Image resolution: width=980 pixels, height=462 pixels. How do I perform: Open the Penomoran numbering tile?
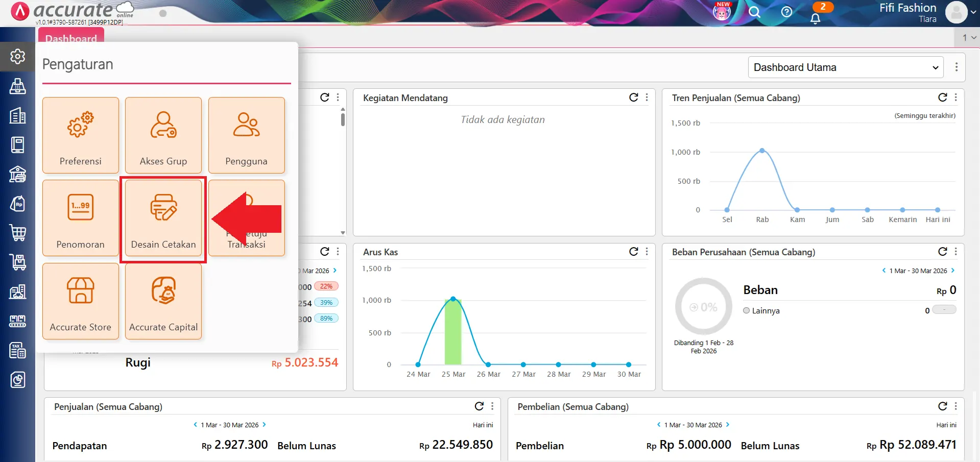81,218
